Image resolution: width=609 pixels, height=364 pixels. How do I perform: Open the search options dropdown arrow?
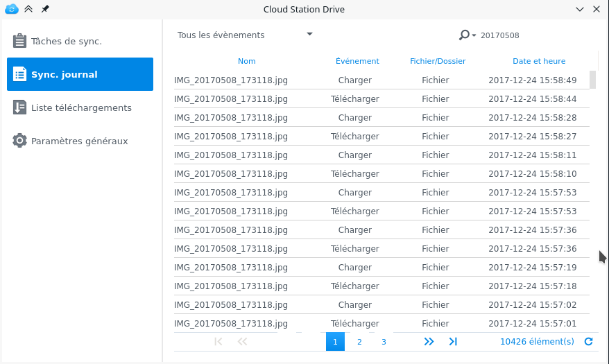tap(474, 35)
